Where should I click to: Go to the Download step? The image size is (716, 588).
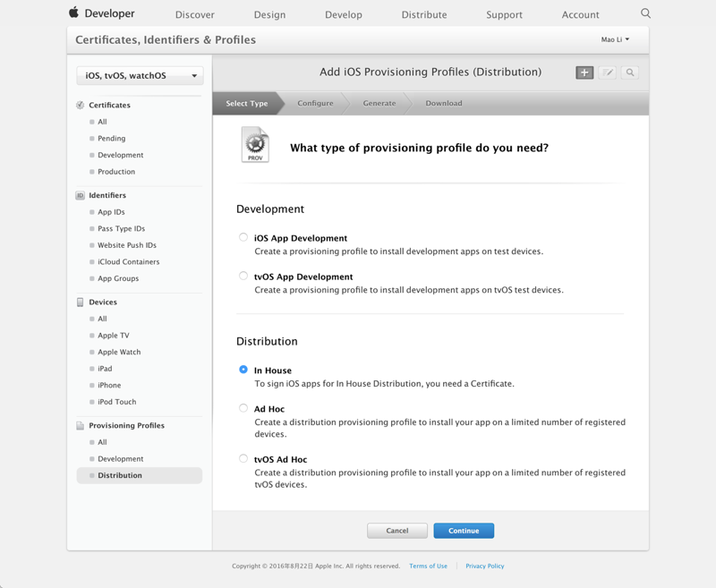click(444, 103)
